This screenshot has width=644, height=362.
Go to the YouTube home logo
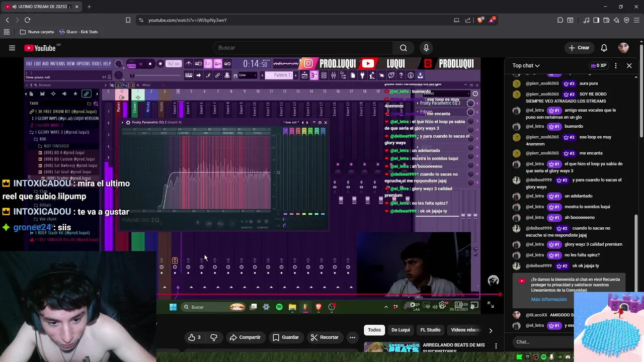pyautogui.click(x=40, y=48)
